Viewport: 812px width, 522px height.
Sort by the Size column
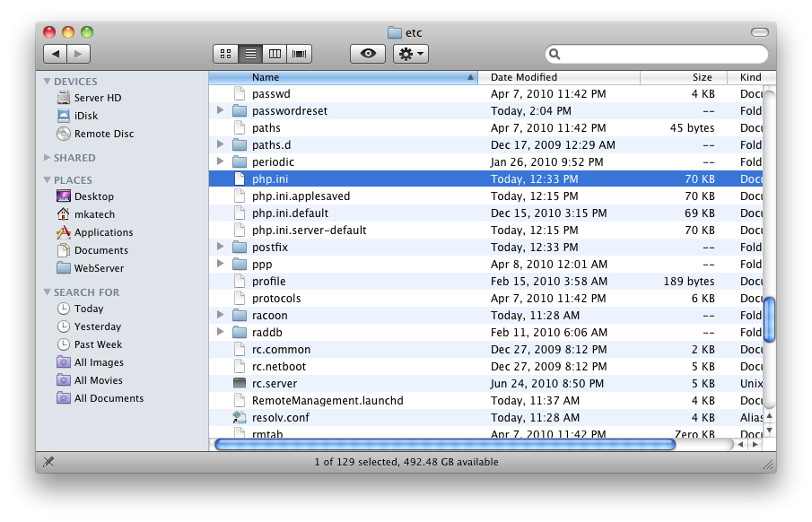[684, 77]
